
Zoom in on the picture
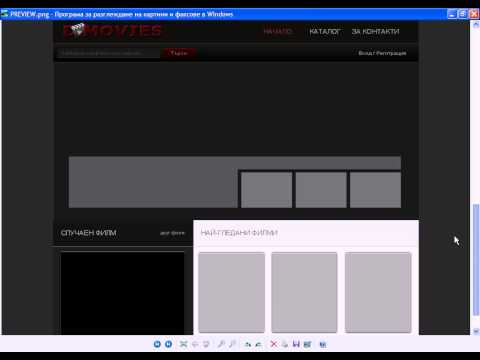[221, 344]
